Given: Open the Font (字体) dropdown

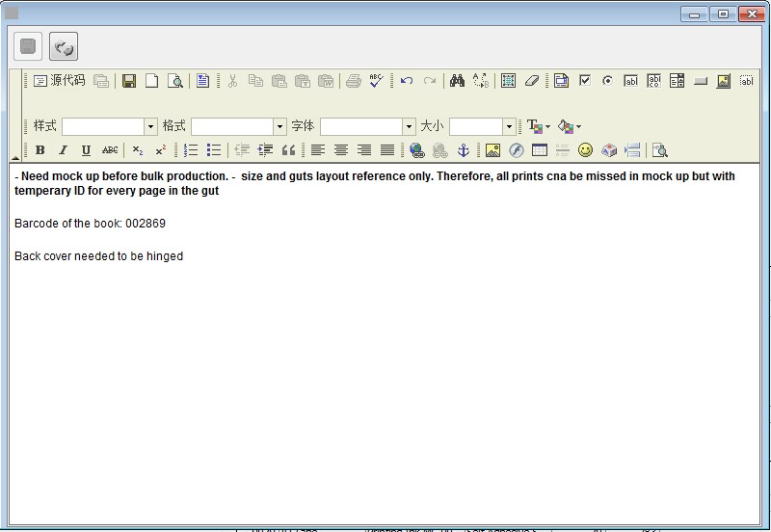Looking at the screenshot, I should coord(409,126).
